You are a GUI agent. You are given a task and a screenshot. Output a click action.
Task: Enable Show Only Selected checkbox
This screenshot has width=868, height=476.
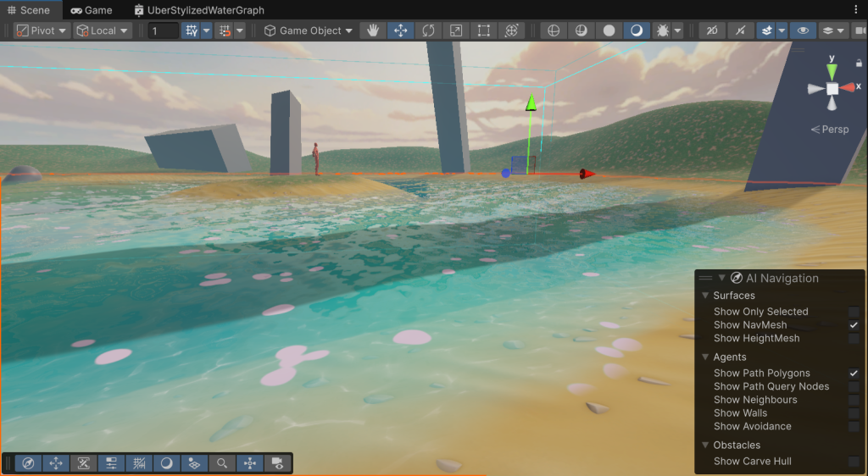(854, 312)
